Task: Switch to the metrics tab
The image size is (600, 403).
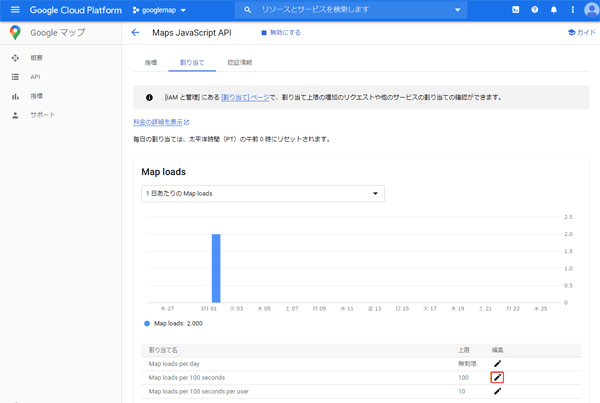Action: pos(151,62)
